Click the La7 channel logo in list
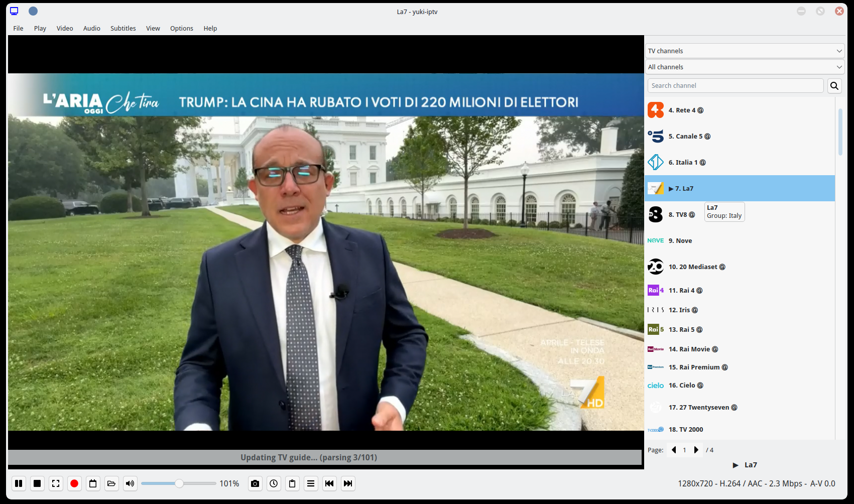Screen dimensions: 854x504 [x=656, y=188]
